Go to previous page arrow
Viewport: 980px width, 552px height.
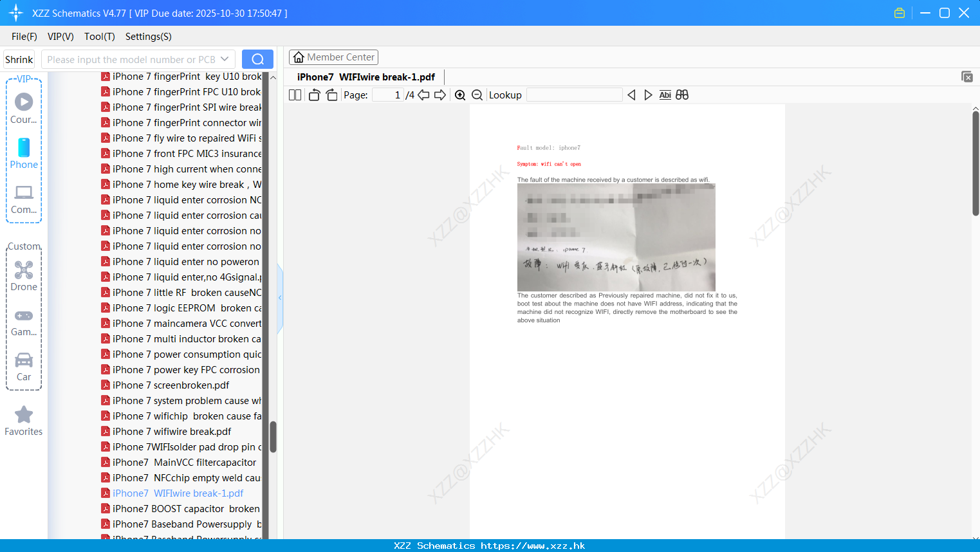coord(423,95)
